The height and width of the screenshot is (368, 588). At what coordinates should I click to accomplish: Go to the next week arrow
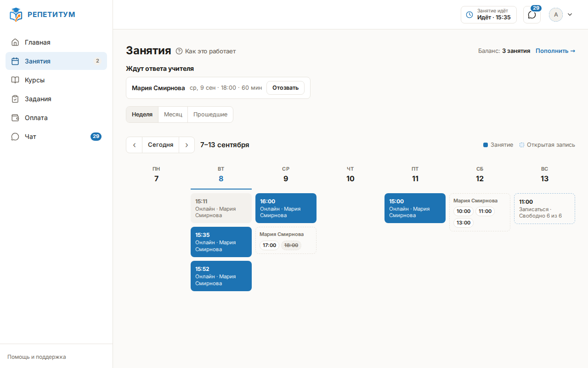point(187,145)
